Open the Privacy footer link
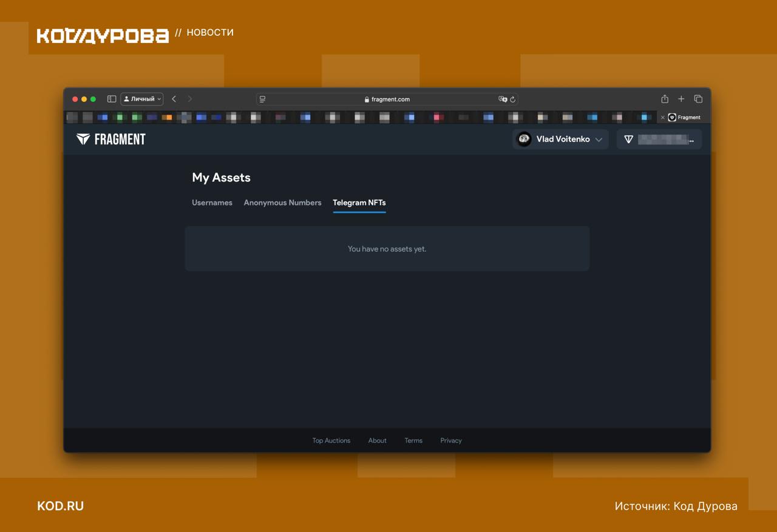This screenshot has height=532, width=777. (x=451, y=440)
